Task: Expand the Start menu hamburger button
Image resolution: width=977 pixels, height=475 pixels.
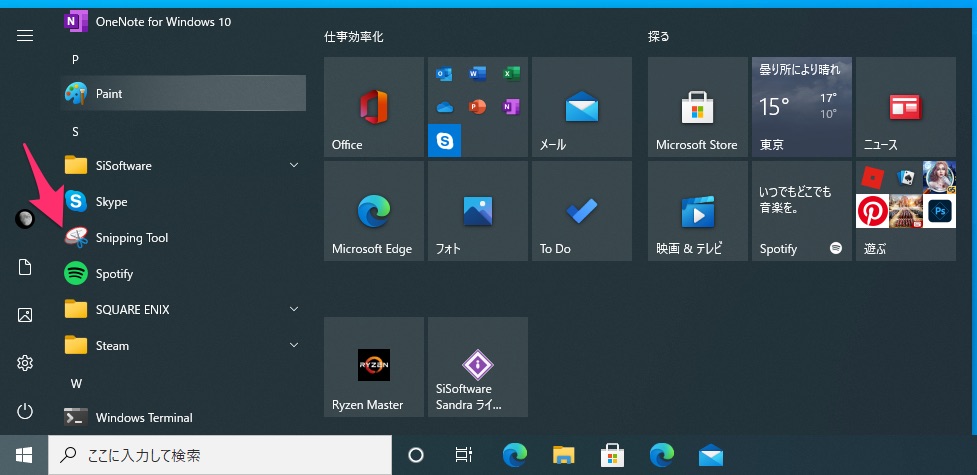Action: pos(25,36)
